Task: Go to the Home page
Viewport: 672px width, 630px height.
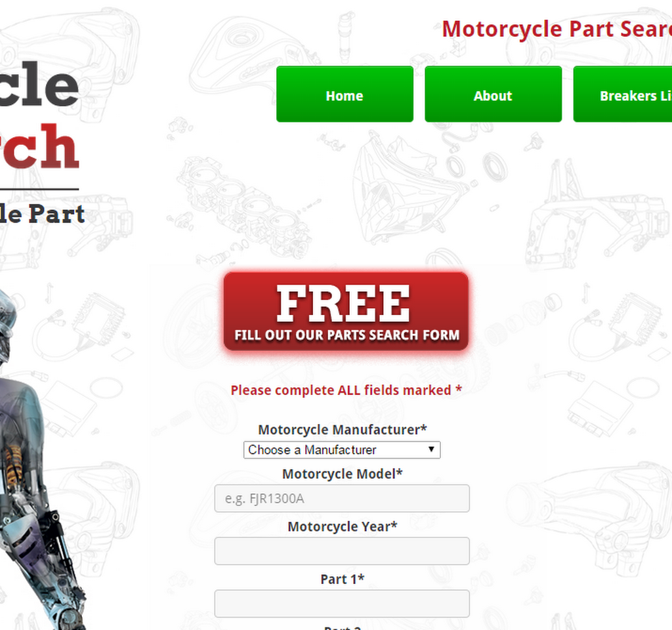Action: click(x=345, y=94)
